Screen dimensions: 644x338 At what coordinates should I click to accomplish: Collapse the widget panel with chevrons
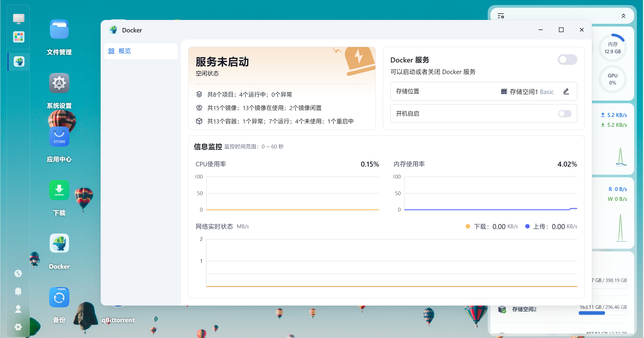(623, 16)
